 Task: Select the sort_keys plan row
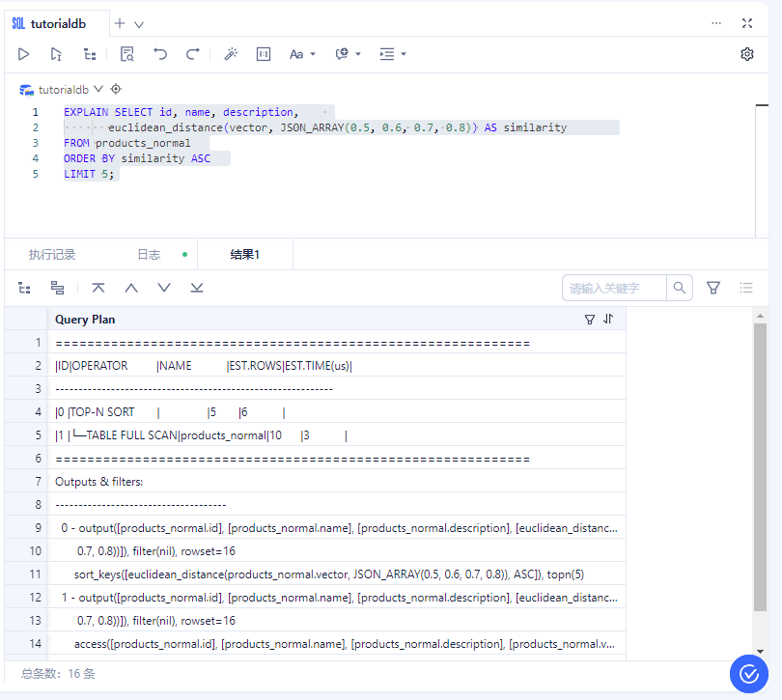pyautogui.click(x=336, y=574)
